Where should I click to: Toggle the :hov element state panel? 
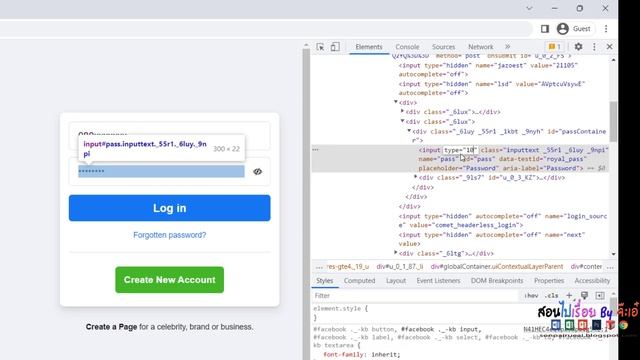[531, 296]
